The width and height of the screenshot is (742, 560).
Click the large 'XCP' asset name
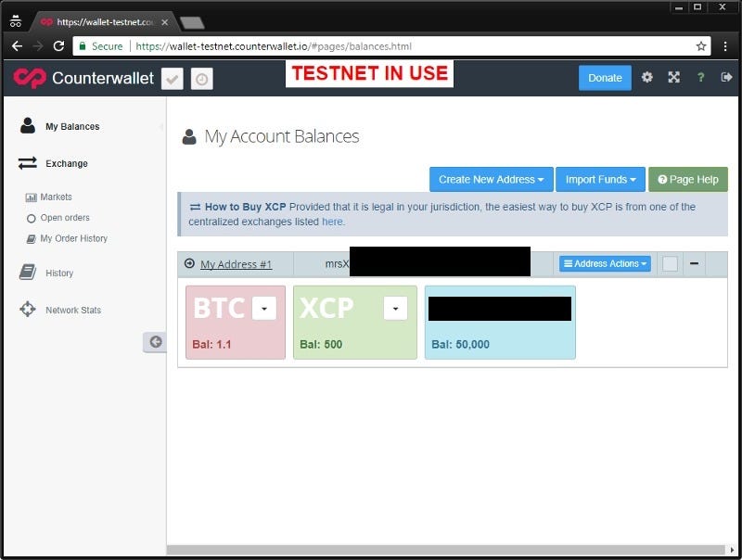pyautogui.click(x=326, y=308)
